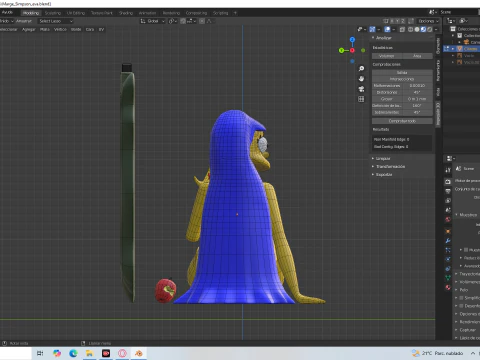Image resolution: width=480 pixels, height=360 pixels.
Task: Switch to the Sculpting workspace tab
Action: coord(53,13)
